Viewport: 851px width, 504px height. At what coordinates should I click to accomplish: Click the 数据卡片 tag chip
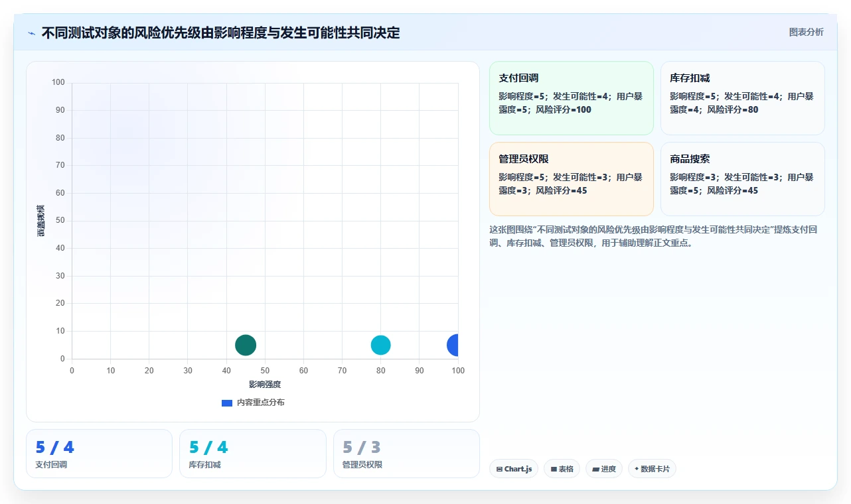(x=652, y=469)
